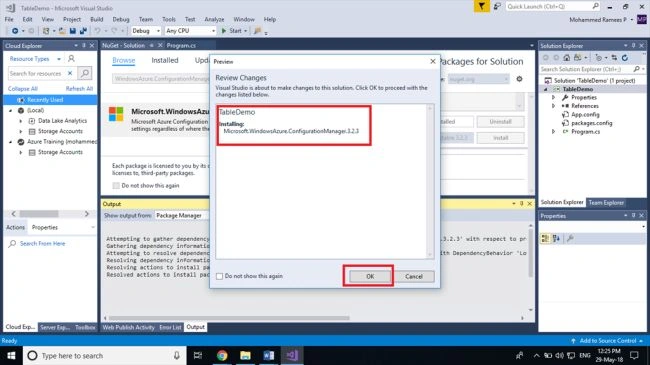This screenshot has height=365, width=650.
Task: Click the NuGet settings gear icon
Action: coord(519,79)
